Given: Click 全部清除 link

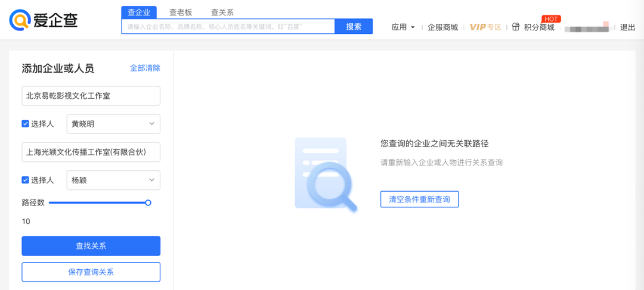Looking at the screenshot, I should [145, 68].
